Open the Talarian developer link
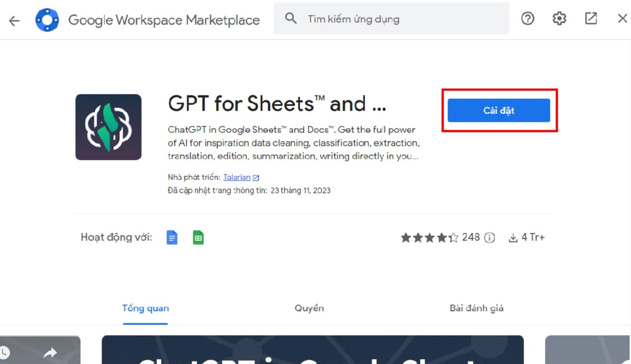Screen dimensions: 631x364 tap(237, 177)
